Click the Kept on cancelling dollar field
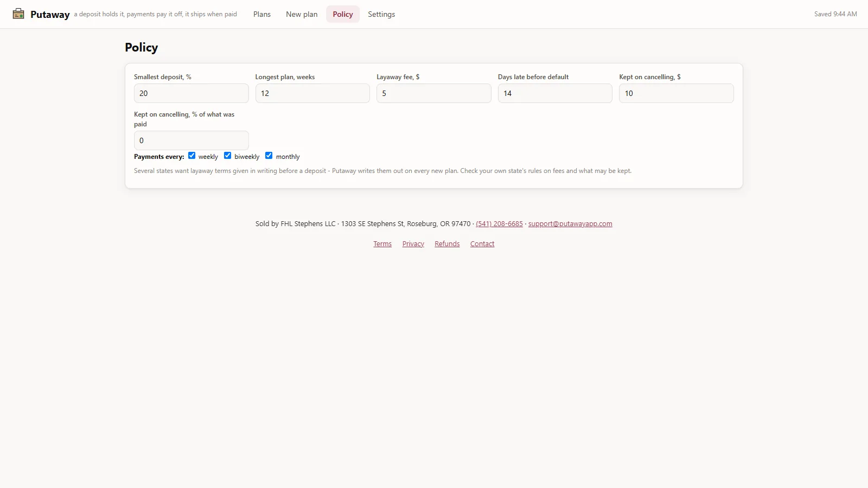This screenshot has width=868, height=488. click(x=676, y=93)
